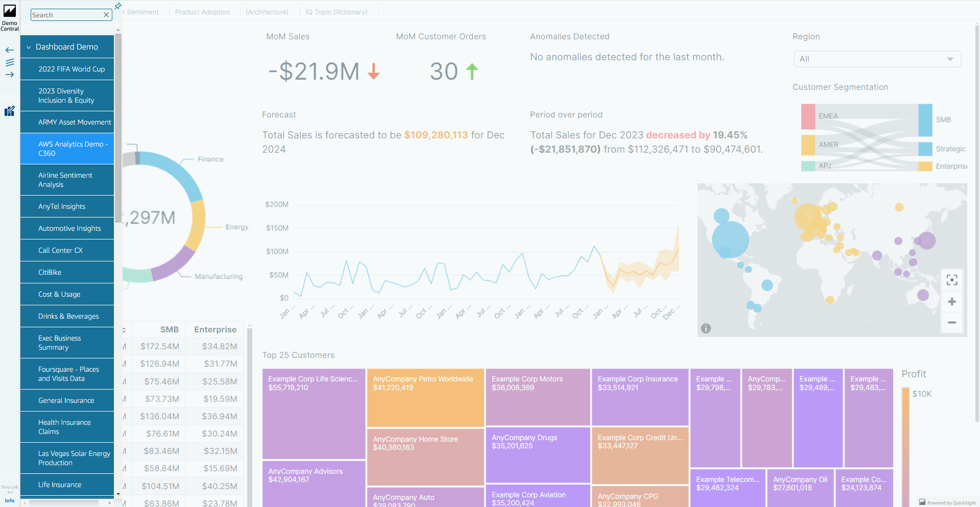The width and height of the screenshot is (980, 507).
Task: Collapse the Dashboard Demo section
Action: coord(29,47)
